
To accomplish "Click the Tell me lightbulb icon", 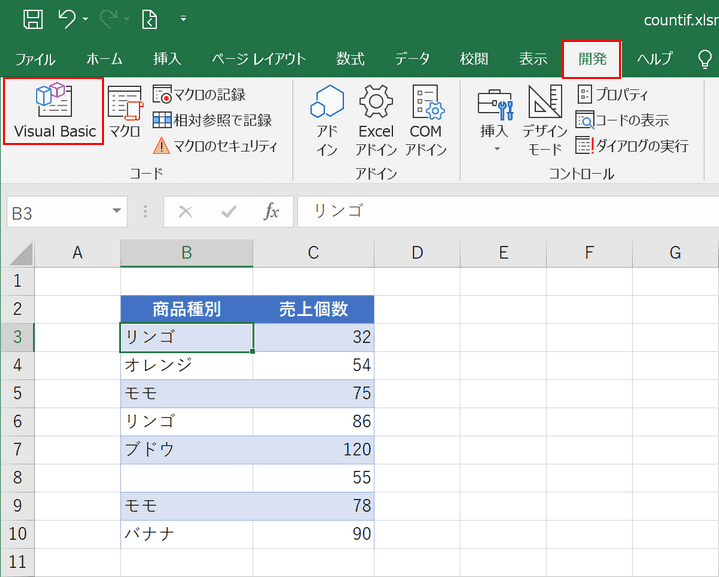I will (704, 59).
